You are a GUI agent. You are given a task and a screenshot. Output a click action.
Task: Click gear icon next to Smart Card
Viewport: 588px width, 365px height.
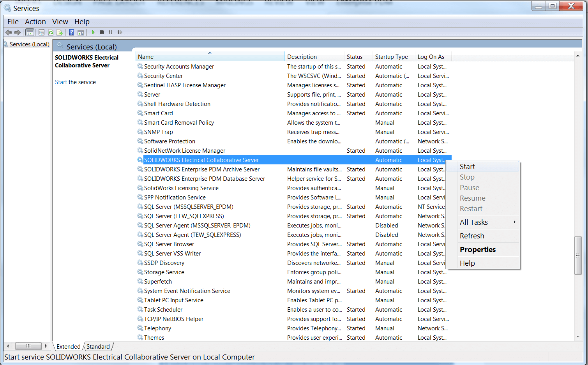(x=140, y=113)
